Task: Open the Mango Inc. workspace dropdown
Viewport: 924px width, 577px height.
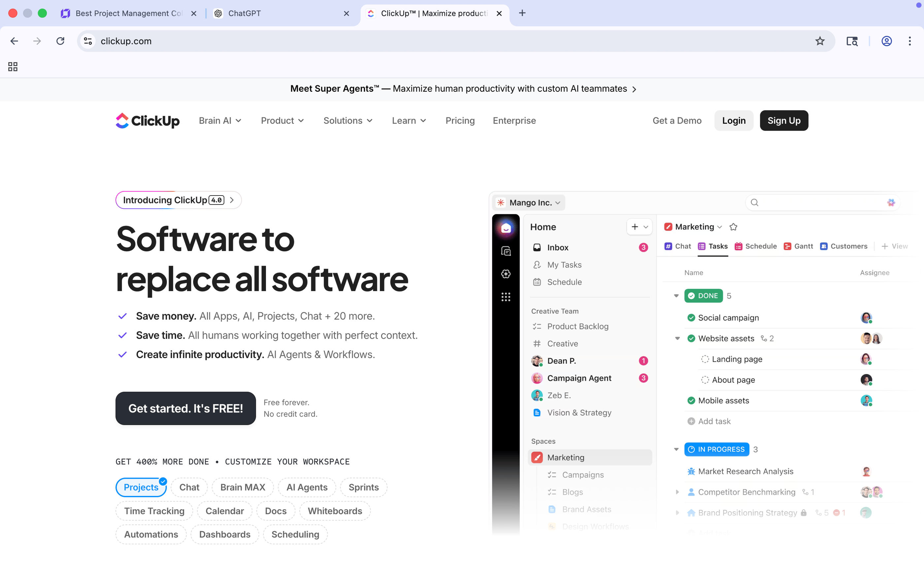Action: pos(529,203)
